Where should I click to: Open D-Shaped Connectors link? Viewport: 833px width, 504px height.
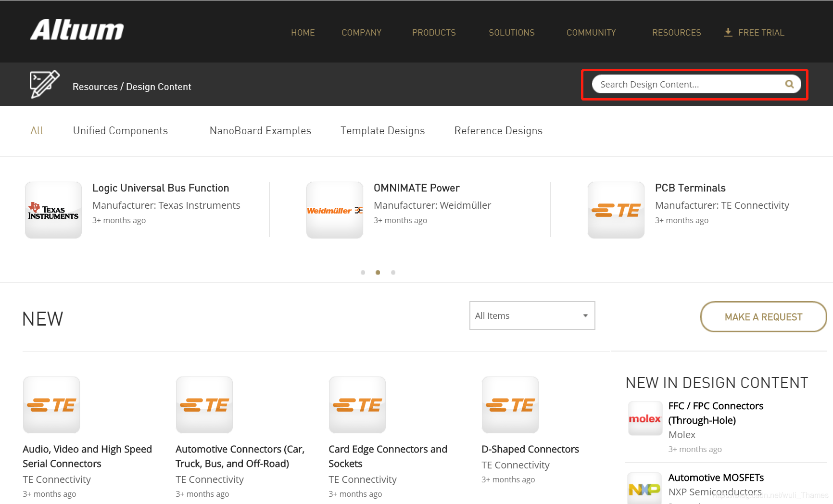(530, 449)
